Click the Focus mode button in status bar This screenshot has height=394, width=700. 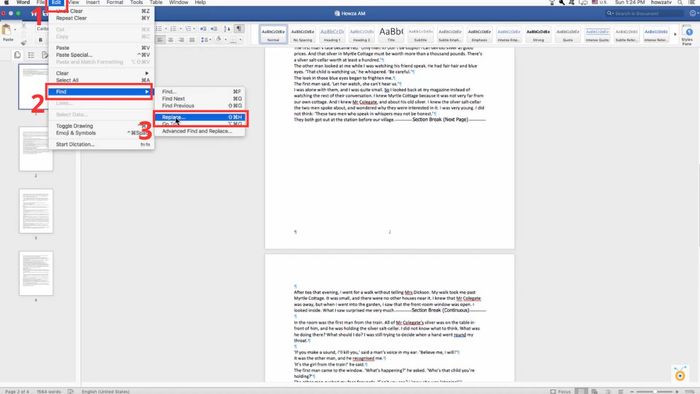[561, 391]
